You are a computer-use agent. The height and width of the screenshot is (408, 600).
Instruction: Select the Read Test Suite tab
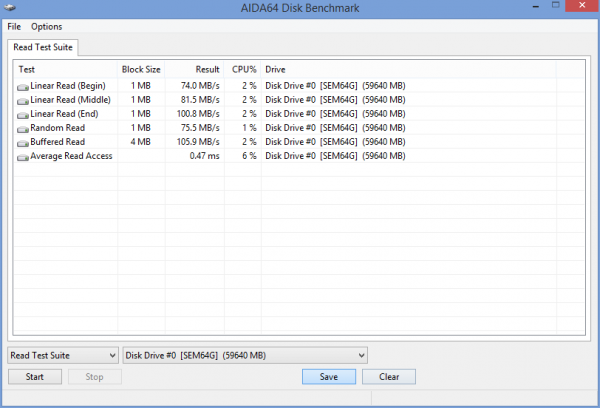pos(43,47)
